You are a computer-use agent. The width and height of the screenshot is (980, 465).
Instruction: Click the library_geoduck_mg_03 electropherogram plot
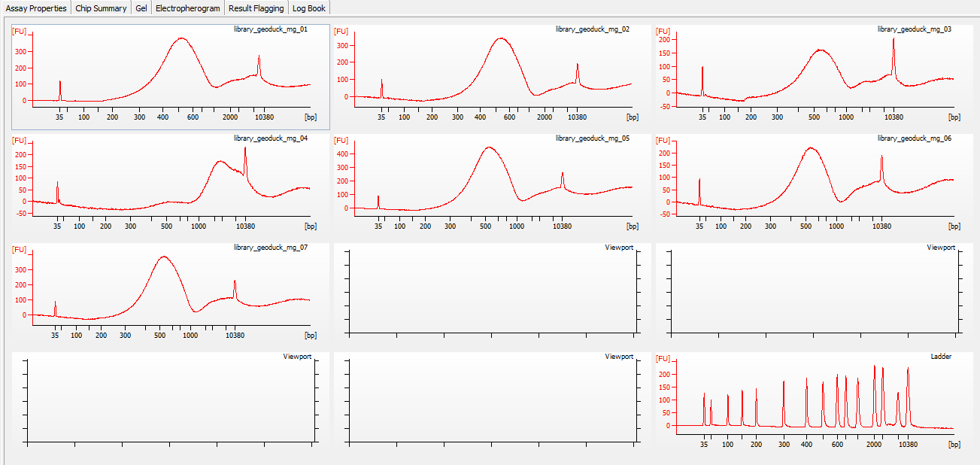click(x=815, y=75)
